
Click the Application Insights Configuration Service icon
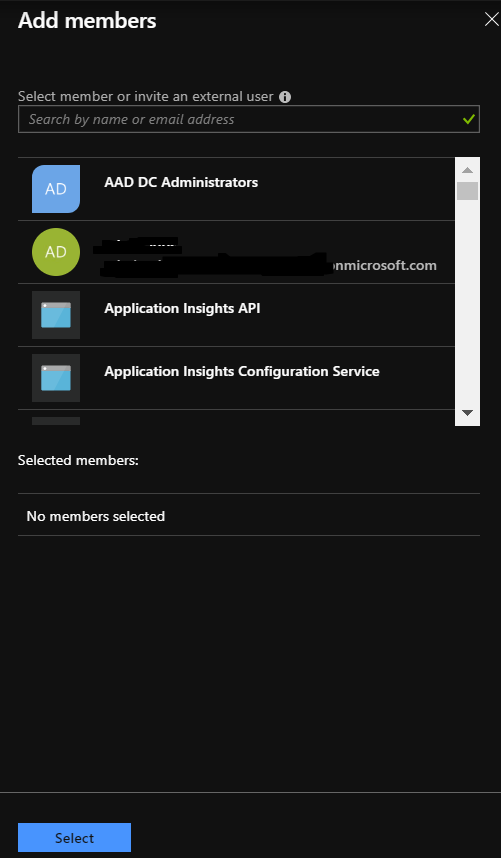(56, 378)
